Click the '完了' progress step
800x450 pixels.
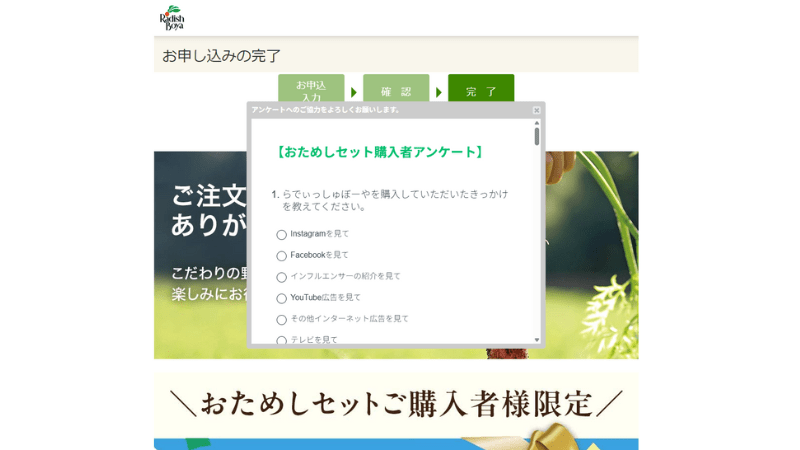click(481, 91)
